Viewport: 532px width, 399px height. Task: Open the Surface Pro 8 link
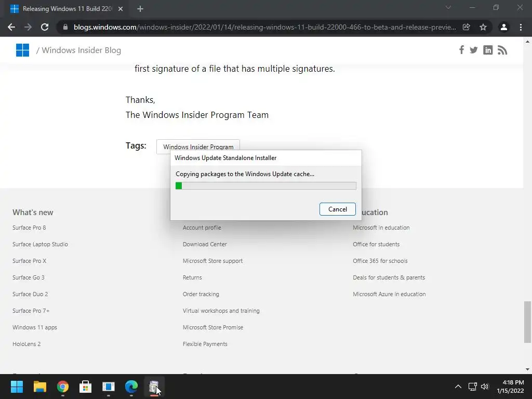tap(29, 228)
